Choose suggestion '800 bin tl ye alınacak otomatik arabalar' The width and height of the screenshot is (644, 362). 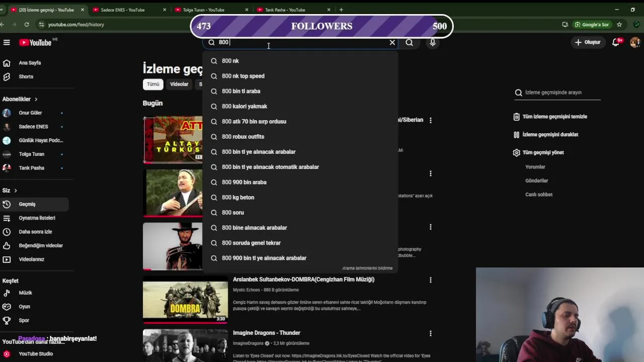[300, 167]
